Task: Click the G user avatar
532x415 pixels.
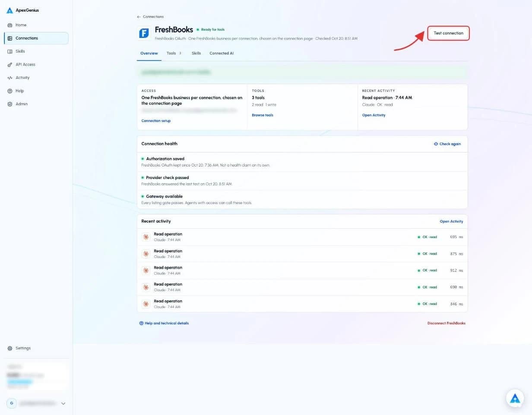Action: [11, 403]
